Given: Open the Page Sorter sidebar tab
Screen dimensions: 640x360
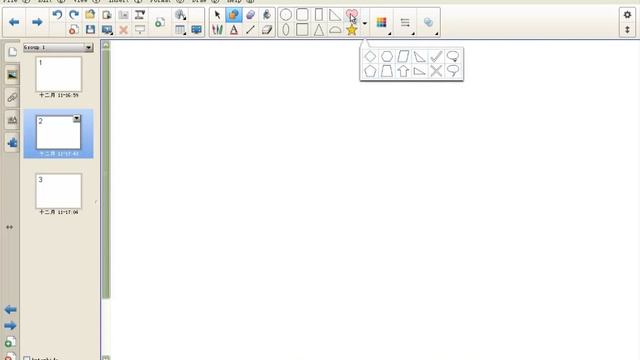Looking at the screenshot, I should click(x=12, y=52).
